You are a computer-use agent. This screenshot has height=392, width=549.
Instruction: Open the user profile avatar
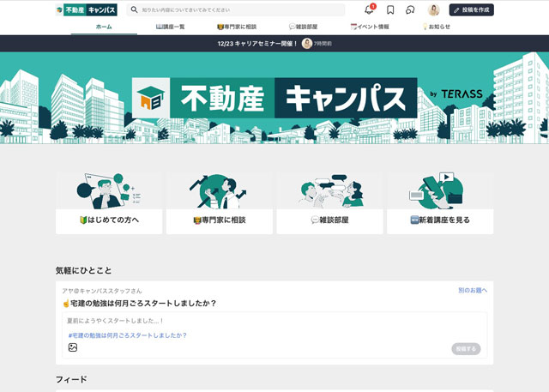433,9
